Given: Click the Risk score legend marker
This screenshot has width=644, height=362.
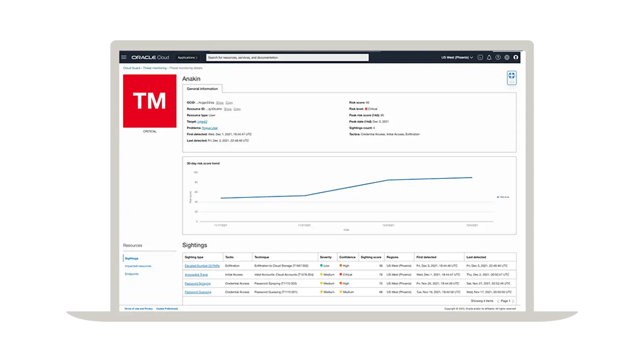Looking at the screenshot, I should [x=498, y=197].
